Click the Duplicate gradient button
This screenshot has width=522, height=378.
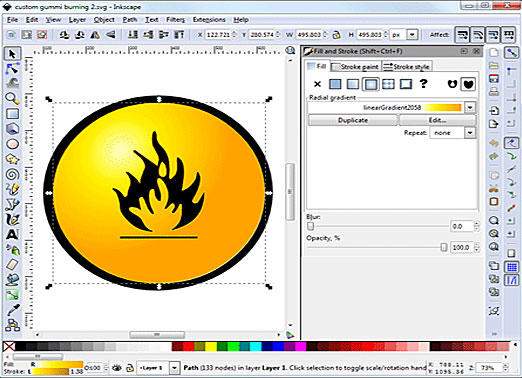[x=353, y=120]
